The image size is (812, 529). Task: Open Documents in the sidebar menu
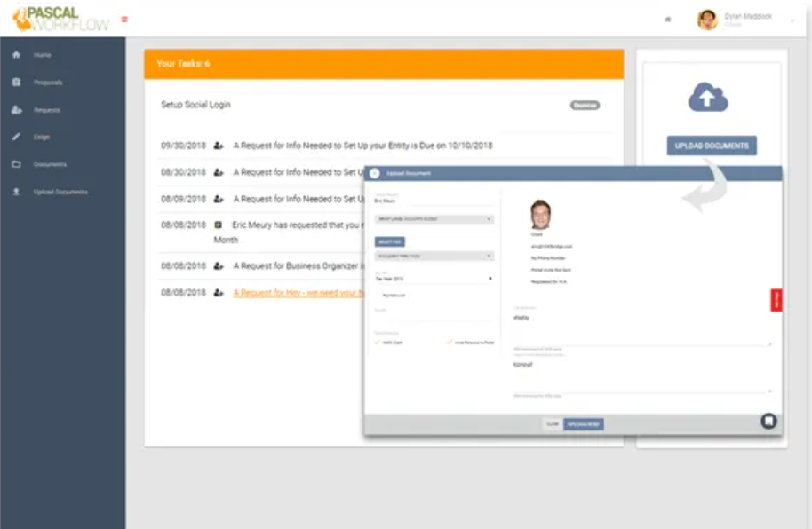pyautogui.click(x=50, y=164)
